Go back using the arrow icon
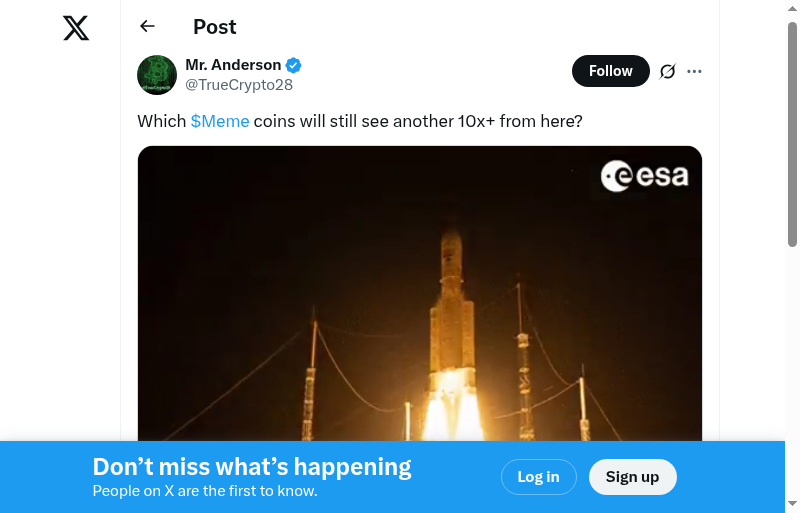Image resolution: width=800 pixels, height=513 pixels. click(x=148, y=27)
